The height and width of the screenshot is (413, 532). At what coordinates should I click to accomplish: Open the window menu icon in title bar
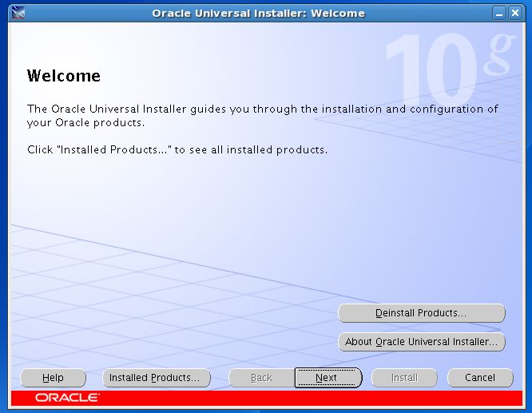[18, 13]
